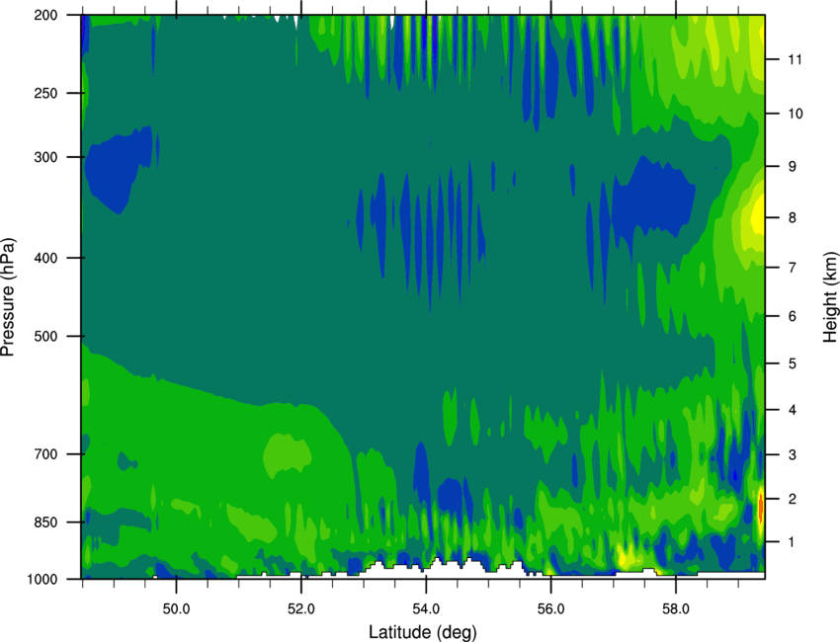
Task: Click pressure tick label '700'
Action: click(x=45, y=454)
